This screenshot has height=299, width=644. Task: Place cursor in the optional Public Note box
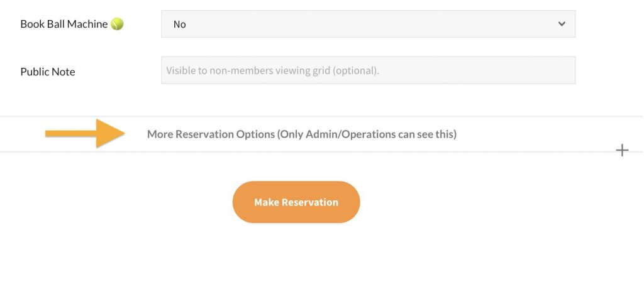[368, 70]
